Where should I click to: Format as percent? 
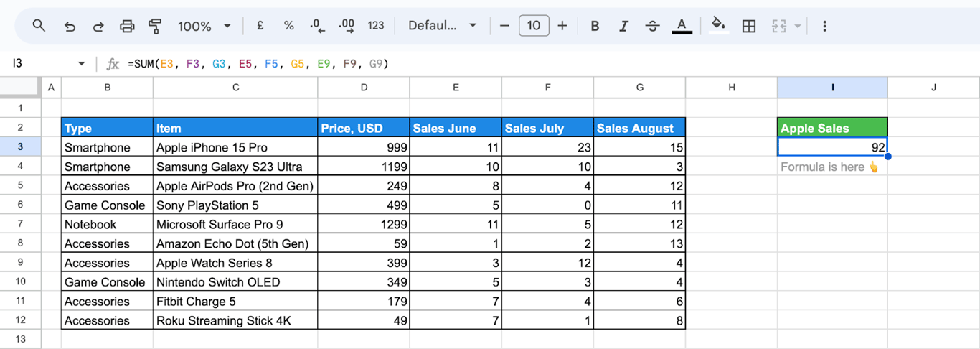pos(288,26)
